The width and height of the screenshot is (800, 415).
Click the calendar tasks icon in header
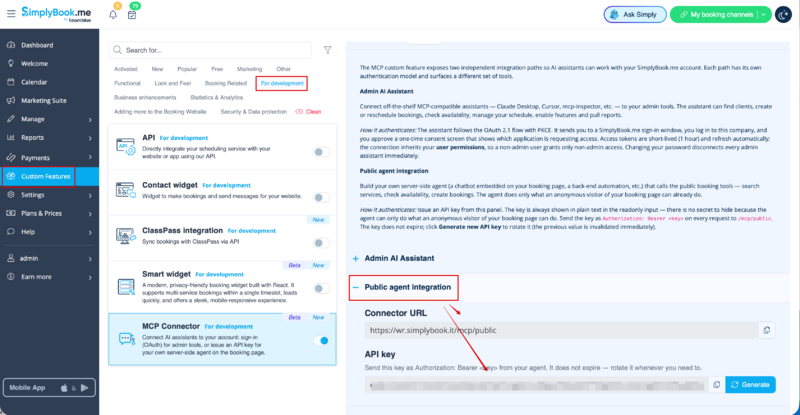(132, 15)
